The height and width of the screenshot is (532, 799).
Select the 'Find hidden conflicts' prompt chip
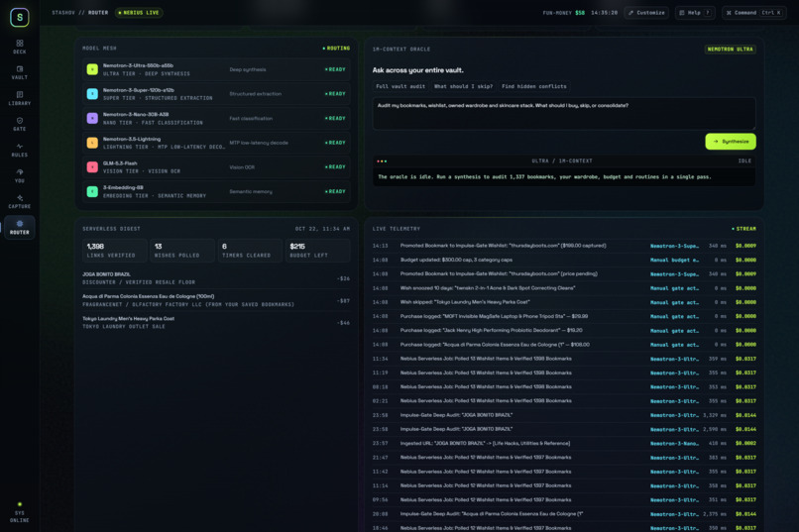(x=534, y=86)
